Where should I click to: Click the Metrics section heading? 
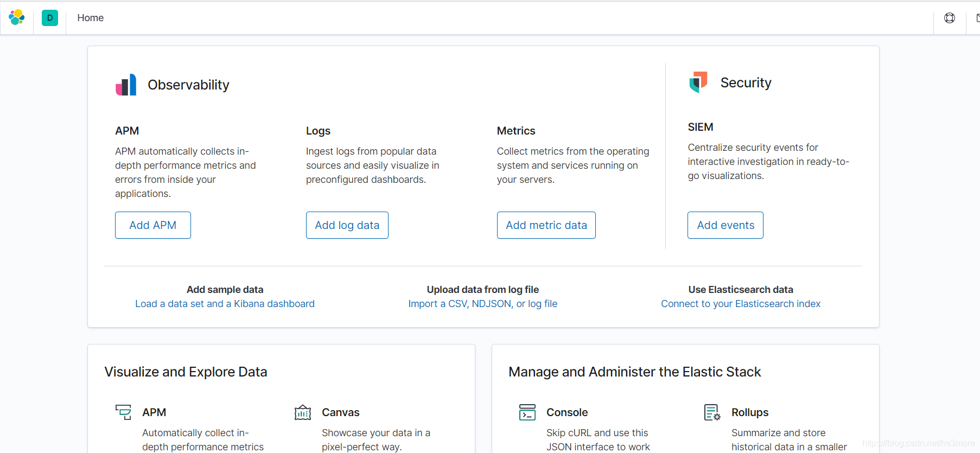pos(516,131)
